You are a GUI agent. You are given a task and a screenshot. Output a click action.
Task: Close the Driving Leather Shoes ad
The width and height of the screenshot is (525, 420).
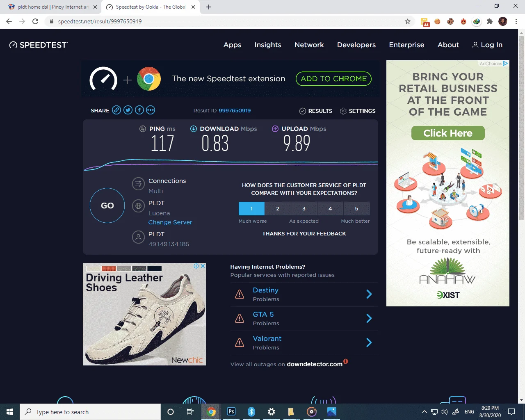point(203,266)
